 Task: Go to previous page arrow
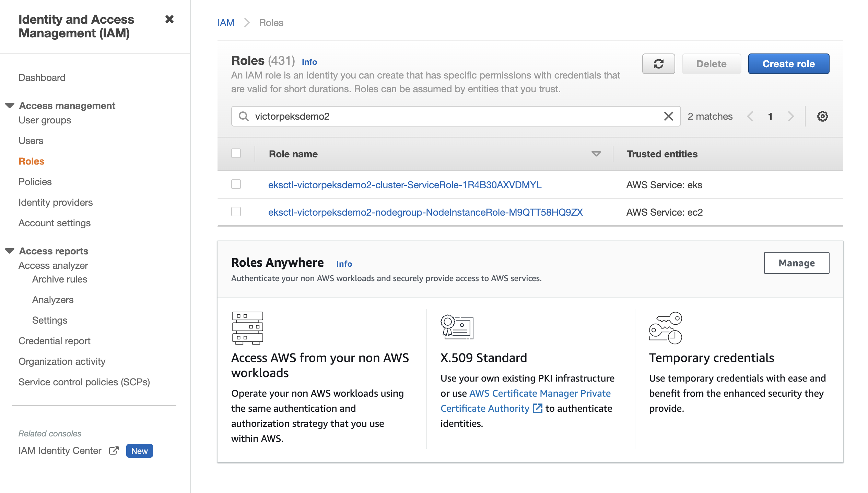pyautogui.click(x=750, y=116)
